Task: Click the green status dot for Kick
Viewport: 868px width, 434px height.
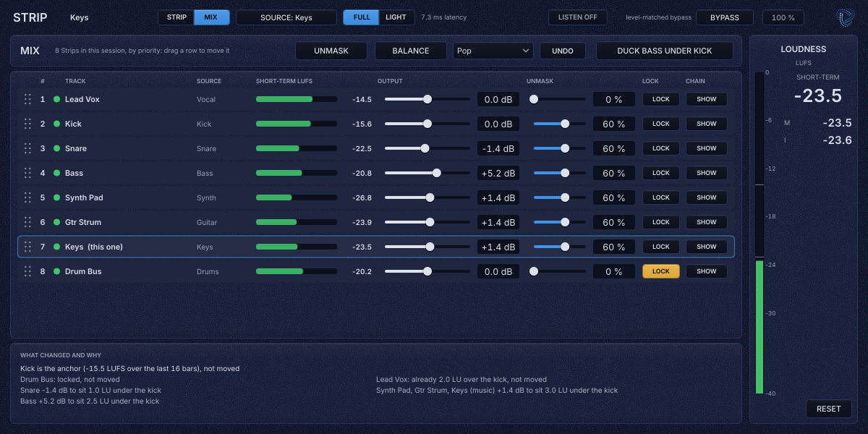Action: coord(56,124)
